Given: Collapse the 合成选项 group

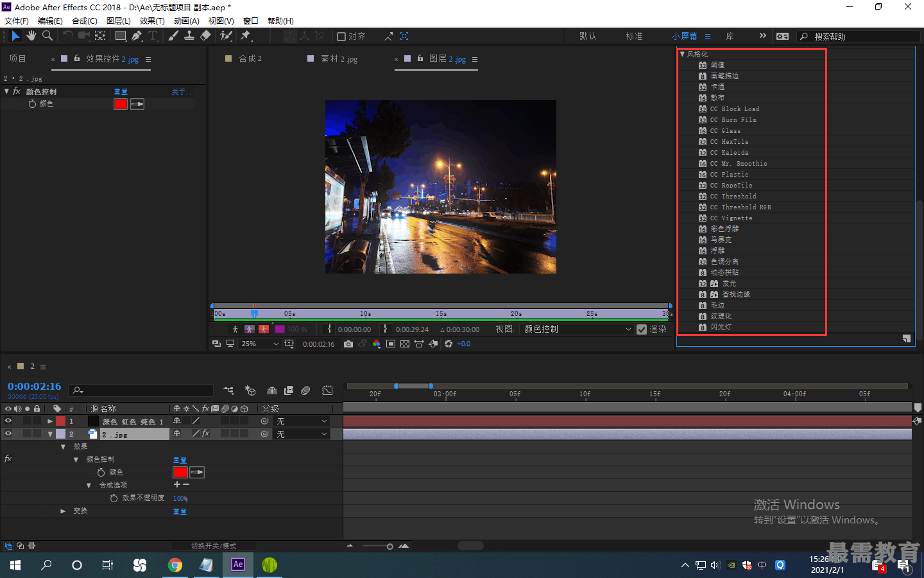Looking at the screenshot, I should point(89,486).
